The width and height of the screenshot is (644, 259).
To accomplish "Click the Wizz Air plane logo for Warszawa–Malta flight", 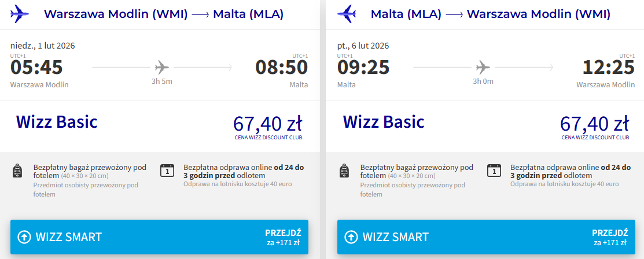I will click(20, 13).
